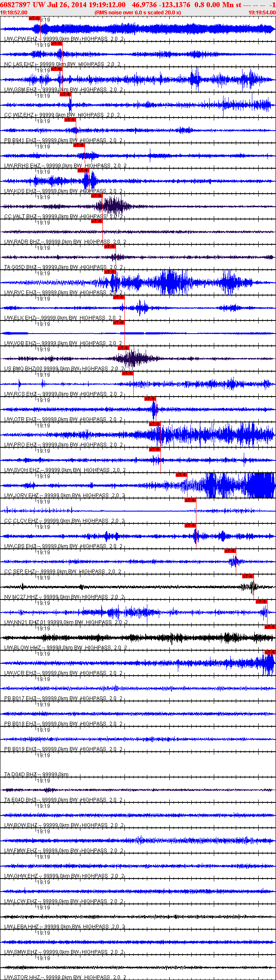
Task: Select the pick marker on the OTR waveform
Action: click(150, 399)
